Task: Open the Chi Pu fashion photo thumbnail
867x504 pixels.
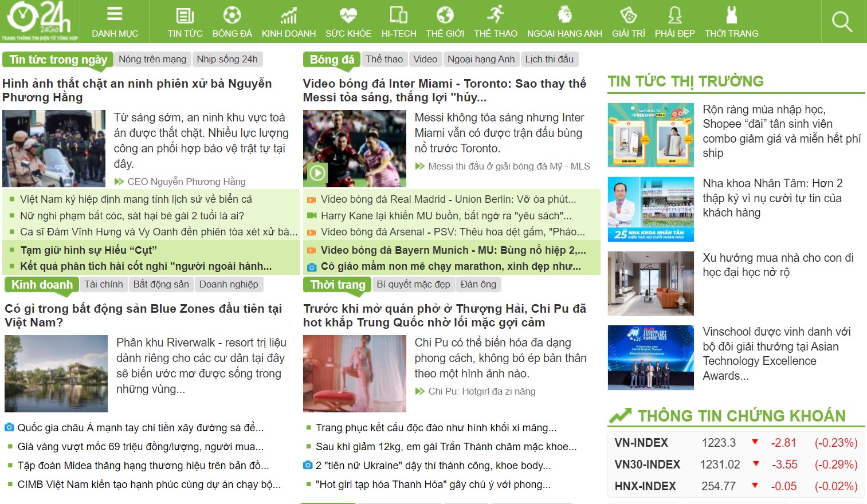Action: (x=355, y=374)
